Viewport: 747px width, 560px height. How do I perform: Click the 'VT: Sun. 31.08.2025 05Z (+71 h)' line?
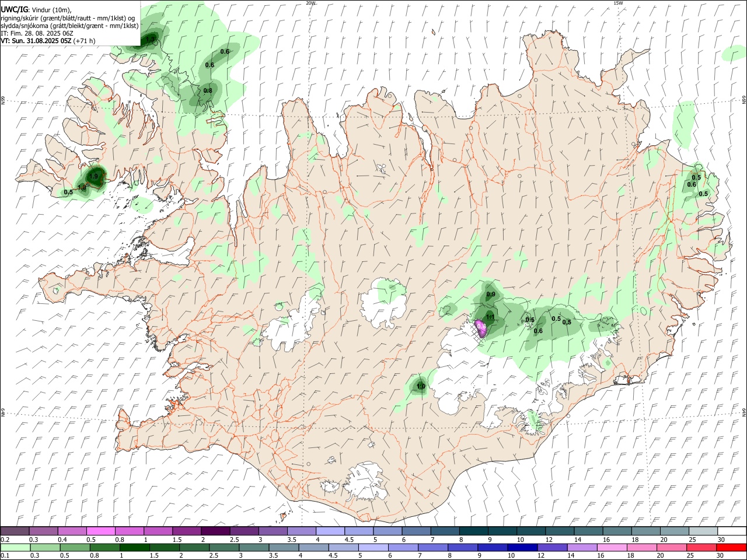pos(48,41)
